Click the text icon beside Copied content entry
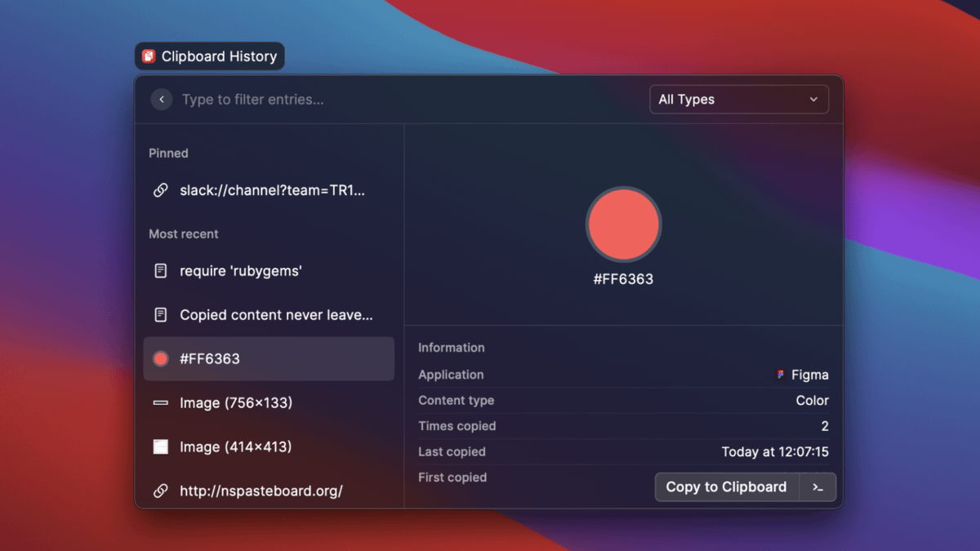The height and width of the screenshot is (551, 980). (161, 315)
